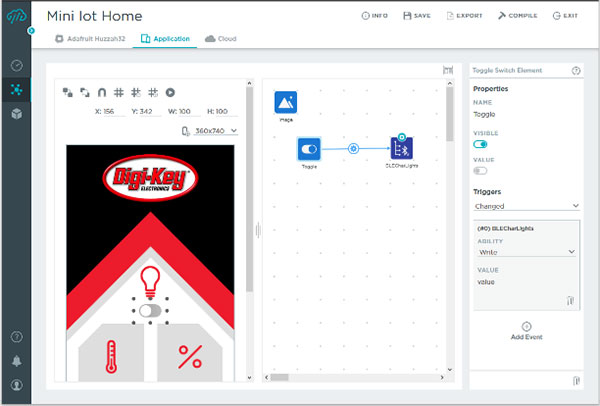Click the third grid settings icon
600x406 pixels.
(153, 92)
